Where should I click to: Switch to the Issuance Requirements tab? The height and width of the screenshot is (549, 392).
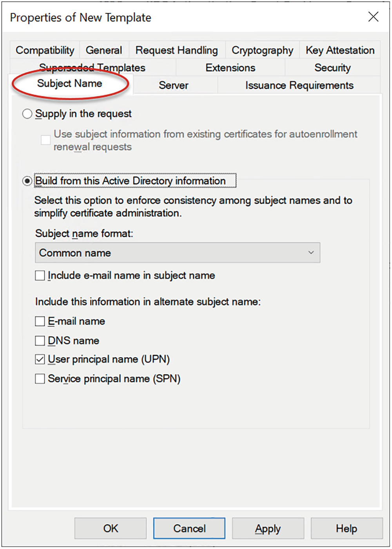pos(299,85)
